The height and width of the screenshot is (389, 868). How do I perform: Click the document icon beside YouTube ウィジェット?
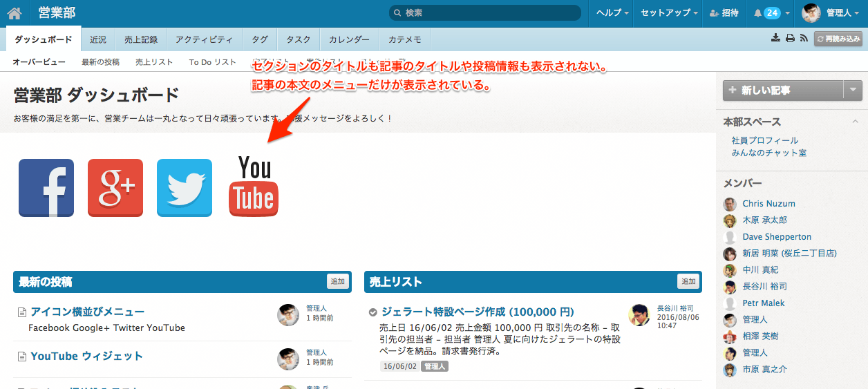tap(21, 357)
